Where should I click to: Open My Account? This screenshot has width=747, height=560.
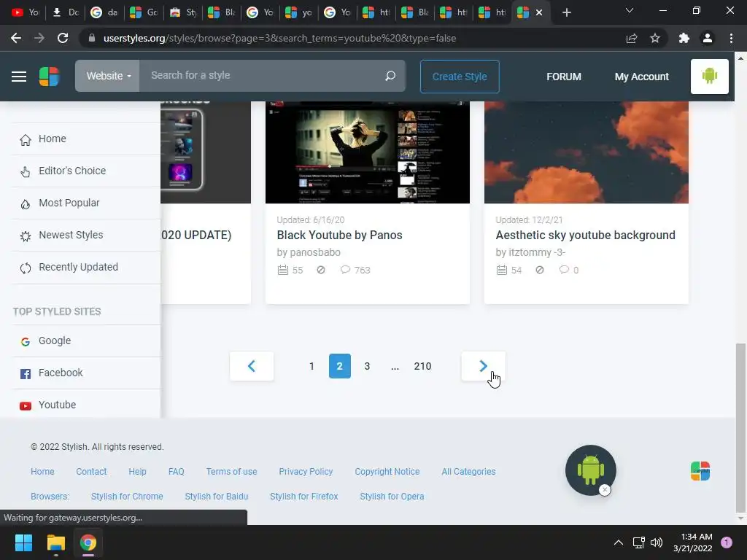(x=642, y=77)
